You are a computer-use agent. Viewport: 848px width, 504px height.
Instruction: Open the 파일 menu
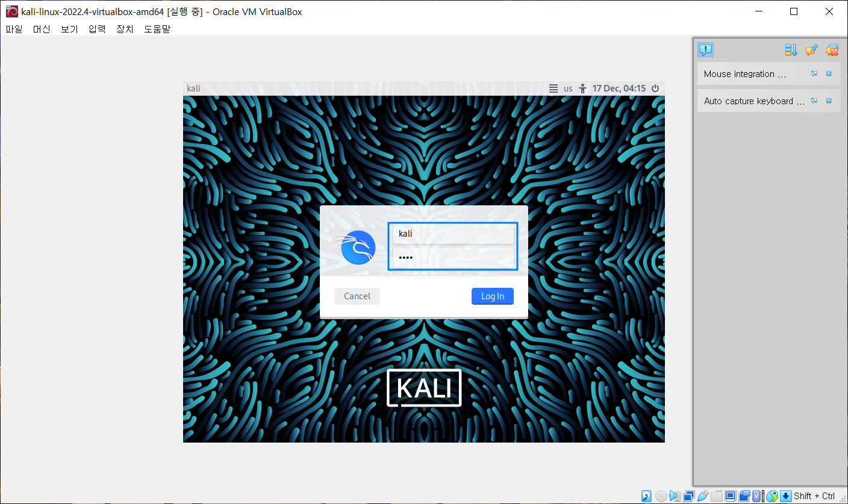tap(14, 28)
